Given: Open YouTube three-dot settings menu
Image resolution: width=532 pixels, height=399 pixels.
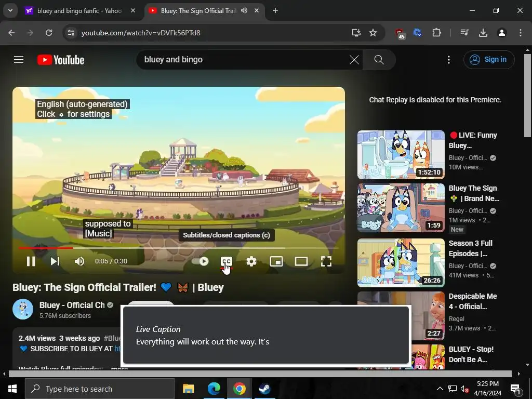Looking at the screenshot, I should [x=449, y=60].
